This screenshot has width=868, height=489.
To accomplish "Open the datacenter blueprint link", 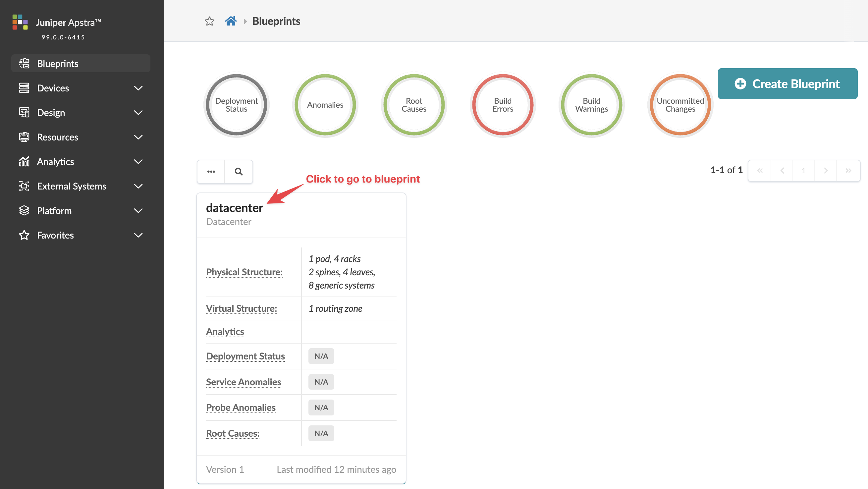I will 234,208.
